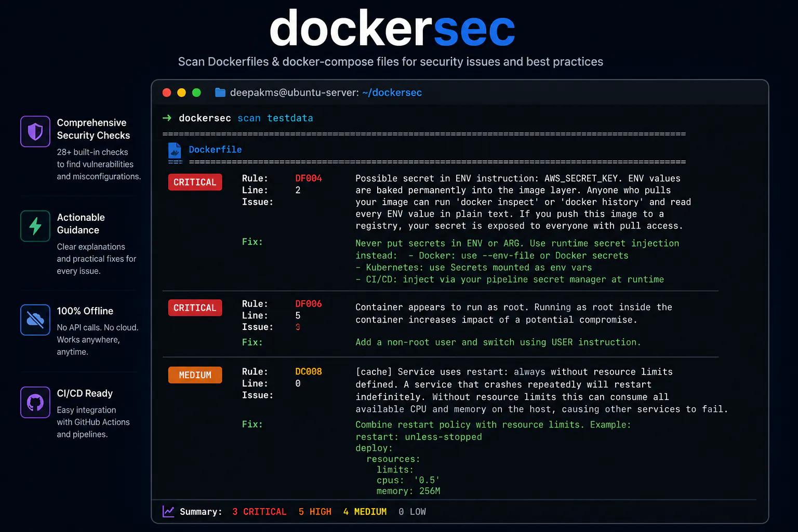Click '0 LOW' in the summary bar
The width and height of the screenshot is (798, 532).
tap(412, 512)
